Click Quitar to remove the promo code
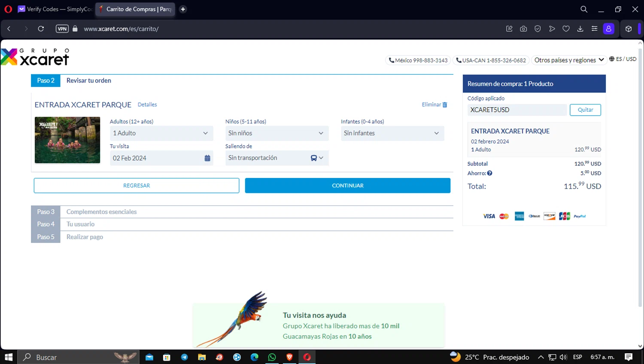The height and width of the screenshot is (364, 644). pos(585,110)
